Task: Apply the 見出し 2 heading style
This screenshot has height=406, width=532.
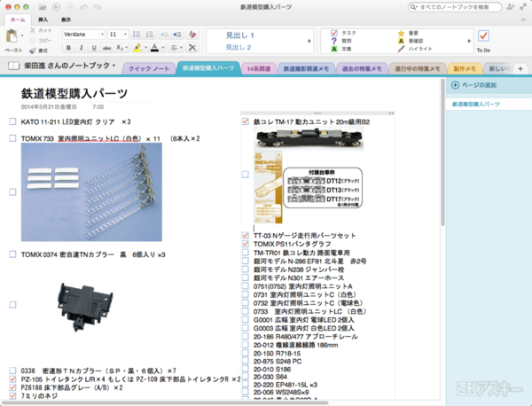Action: pyautogui.click(x=239, y=48)
